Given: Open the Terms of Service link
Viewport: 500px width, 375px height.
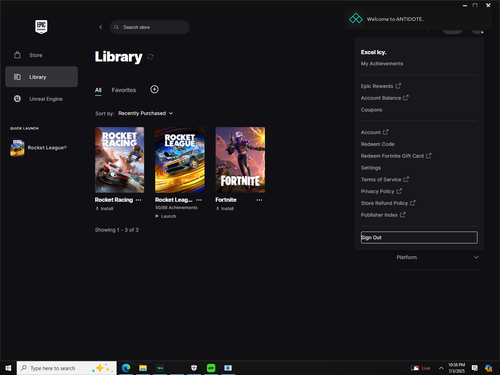Looking at the screenshot, I should [384, 179].
